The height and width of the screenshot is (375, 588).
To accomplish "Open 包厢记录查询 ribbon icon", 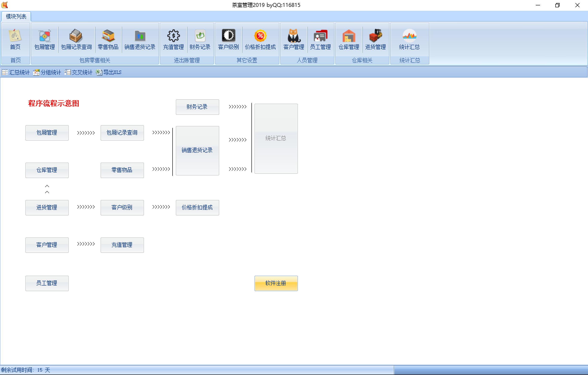I will tap(76, 39).
